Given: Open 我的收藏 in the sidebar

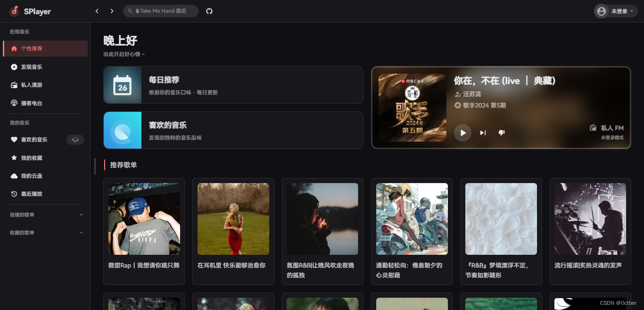Looking at the screenshot, I should click(45, 158).
